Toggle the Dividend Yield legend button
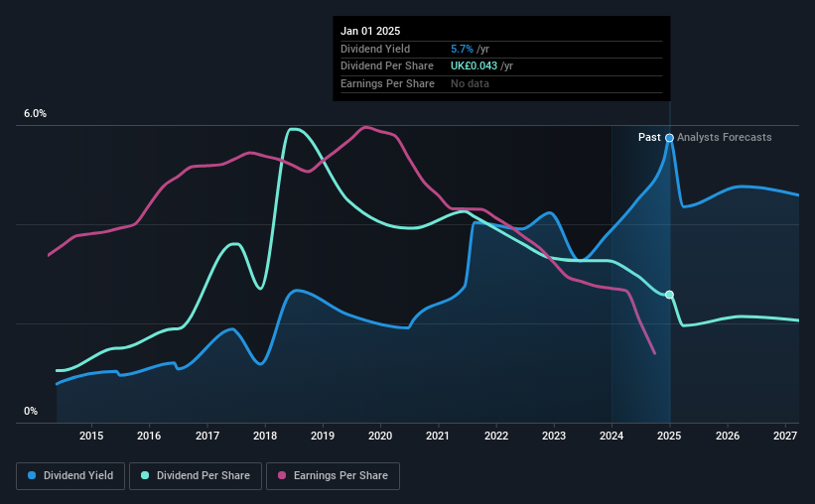Image resolution: width=815 pixels, height=504 pixels. tap(70, 476)
